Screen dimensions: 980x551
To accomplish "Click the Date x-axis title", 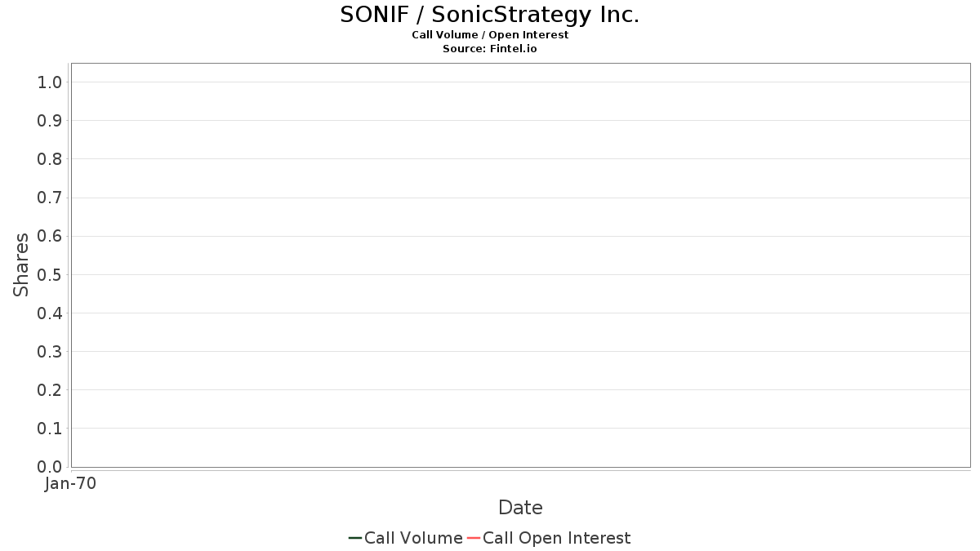I will click(x=520, y=508).
